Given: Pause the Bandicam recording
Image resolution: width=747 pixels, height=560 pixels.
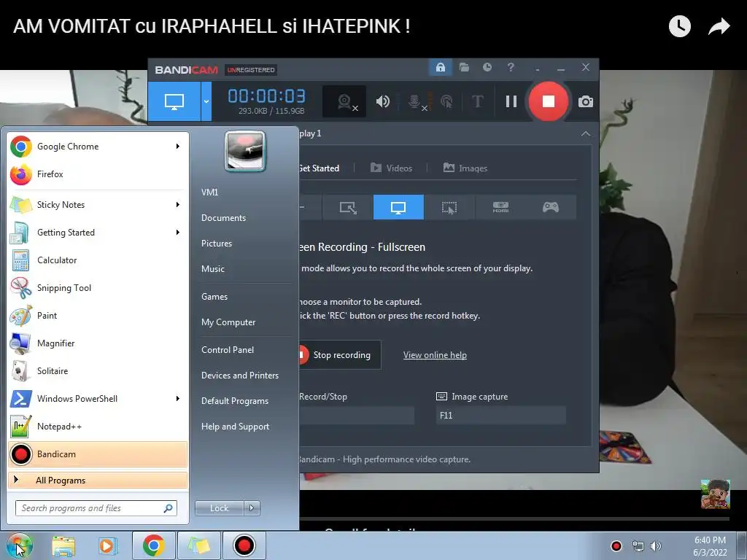Looking at the screenshot, I should (511, 101).
